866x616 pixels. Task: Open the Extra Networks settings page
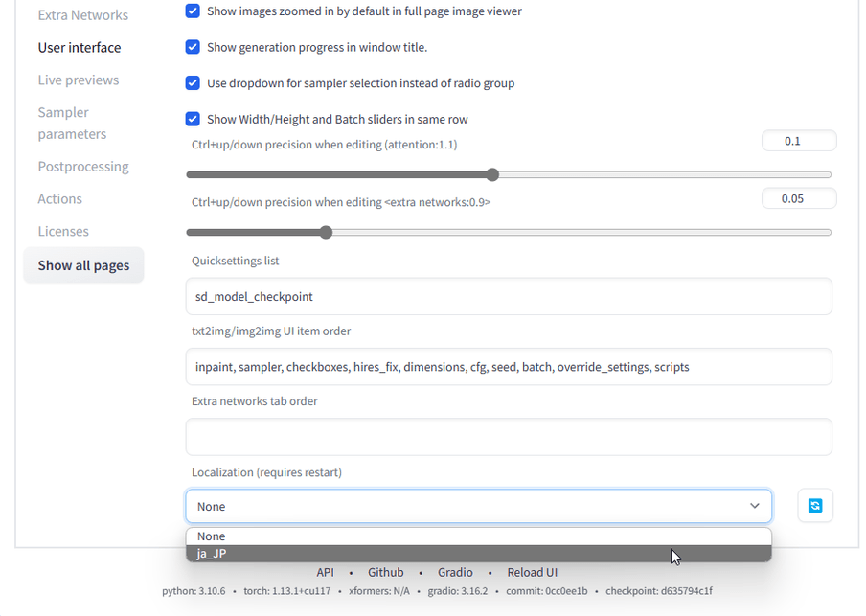(x=82, y=15)
